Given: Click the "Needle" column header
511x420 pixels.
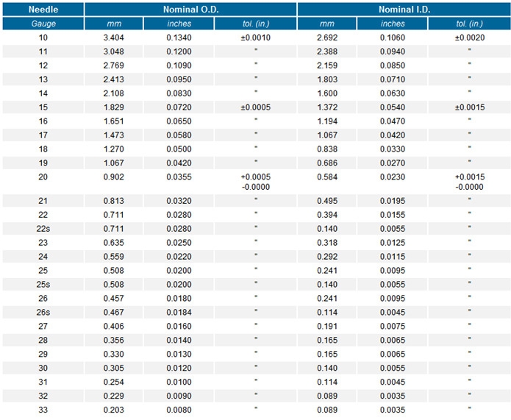Looking at the screenshot, I should tap(43, 10).
